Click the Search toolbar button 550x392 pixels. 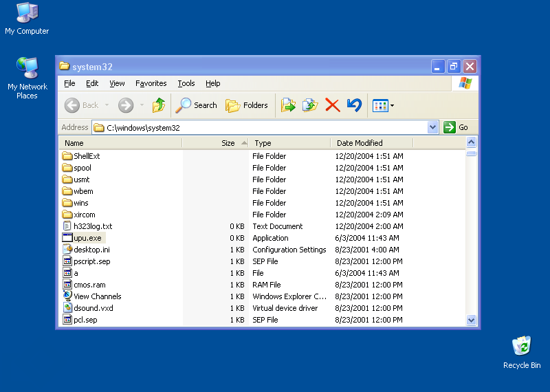pos(197,105)
